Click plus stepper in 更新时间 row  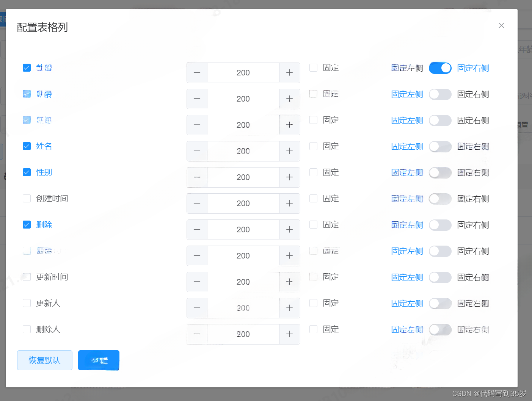point(290,282)
